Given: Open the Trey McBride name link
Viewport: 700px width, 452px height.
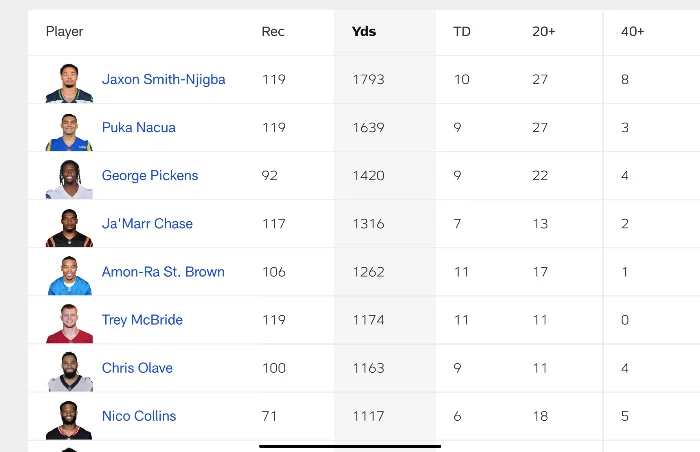Looking at the screenshot, I should pyautogui.click(x=142, y=320).
